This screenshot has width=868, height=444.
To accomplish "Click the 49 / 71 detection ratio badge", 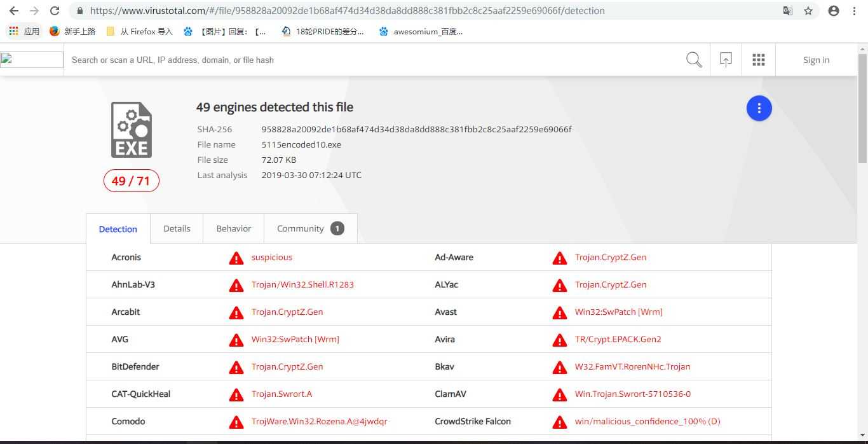I will click(131, 181).
